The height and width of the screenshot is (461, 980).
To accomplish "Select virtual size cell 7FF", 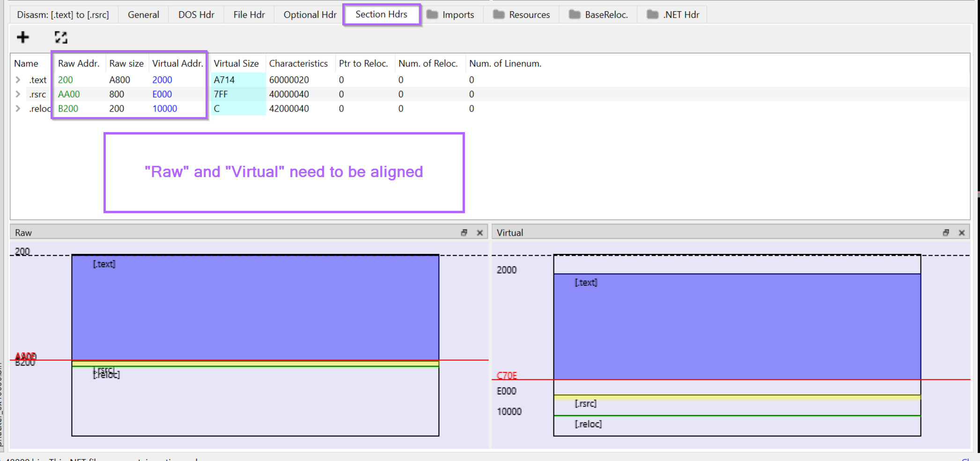I will tap(238, 94).
